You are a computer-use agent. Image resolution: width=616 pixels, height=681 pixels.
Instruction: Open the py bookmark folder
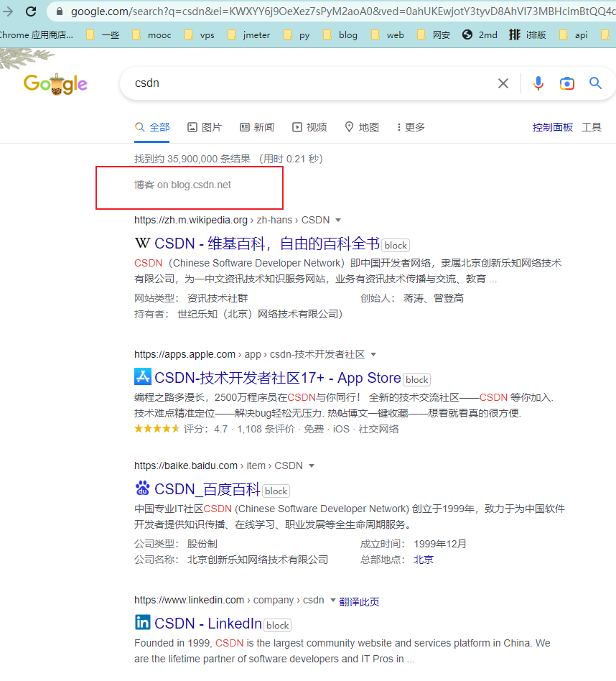(x=297, y=34)
